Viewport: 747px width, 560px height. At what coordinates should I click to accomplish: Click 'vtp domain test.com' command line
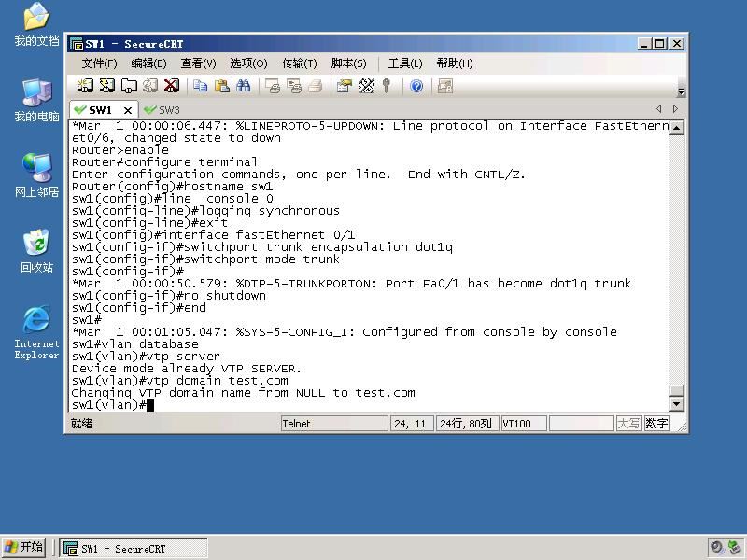(x=179, y=381)
